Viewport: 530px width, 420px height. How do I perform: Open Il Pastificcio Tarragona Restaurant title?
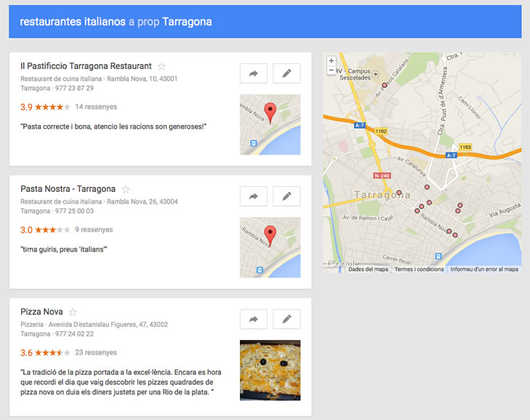86,66
